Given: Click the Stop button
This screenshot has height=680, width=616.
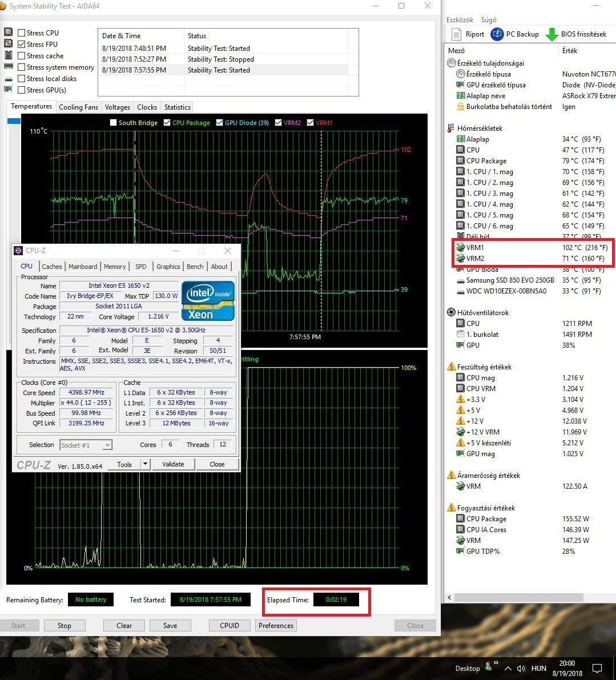Looking at the screenshot, I should tap(64, 625).
